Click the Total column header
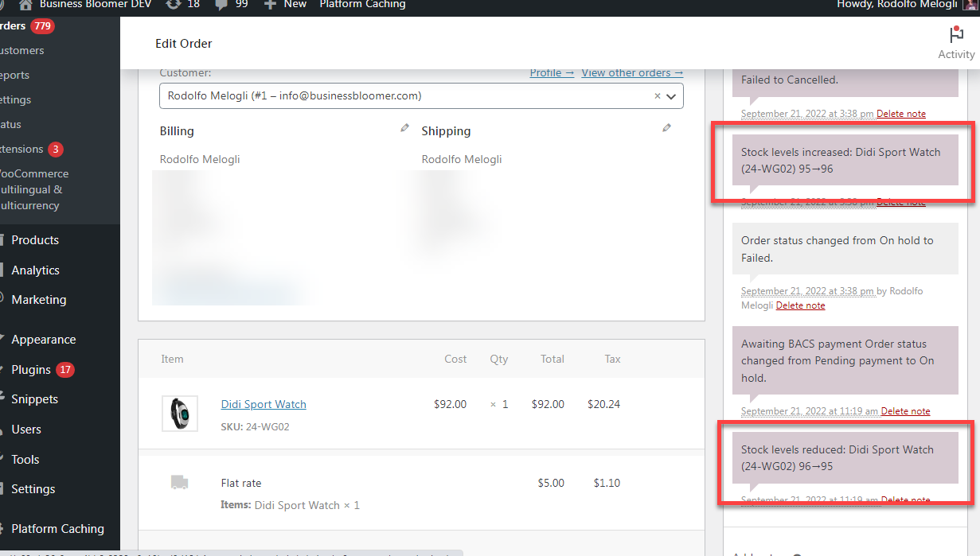Image resolution: width=980 pixels, height=556 pixels. point(552,359)
